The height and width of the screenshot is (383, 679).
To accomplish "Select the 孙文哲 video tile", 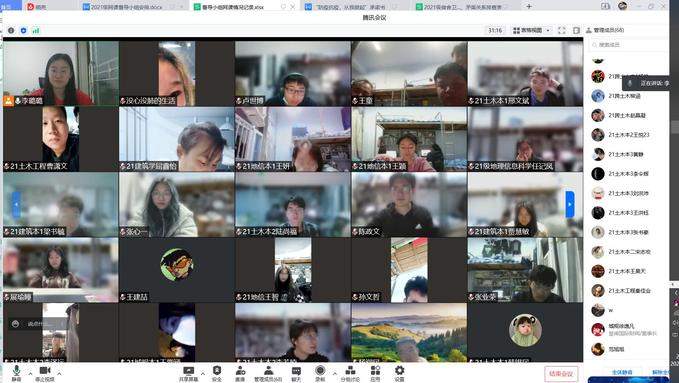I will pos(409,269).
